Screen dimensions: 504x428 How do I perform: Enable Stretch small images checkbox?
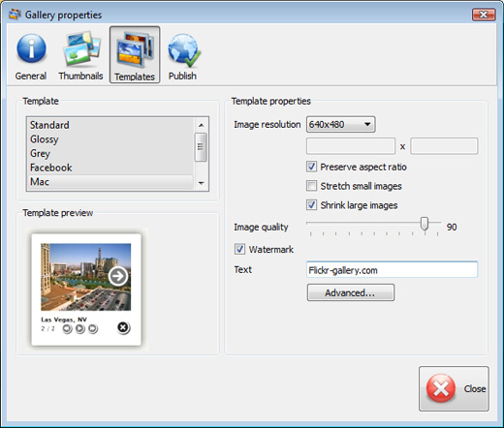pos(311,186)
